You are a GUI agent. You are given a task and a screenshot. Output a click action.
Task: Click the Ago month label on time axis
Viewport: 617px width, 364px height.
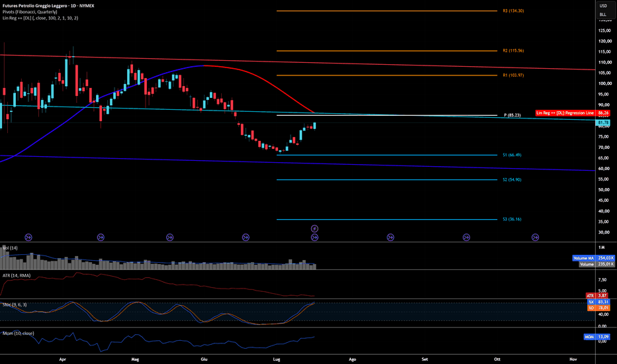click(x=352, y=359)
